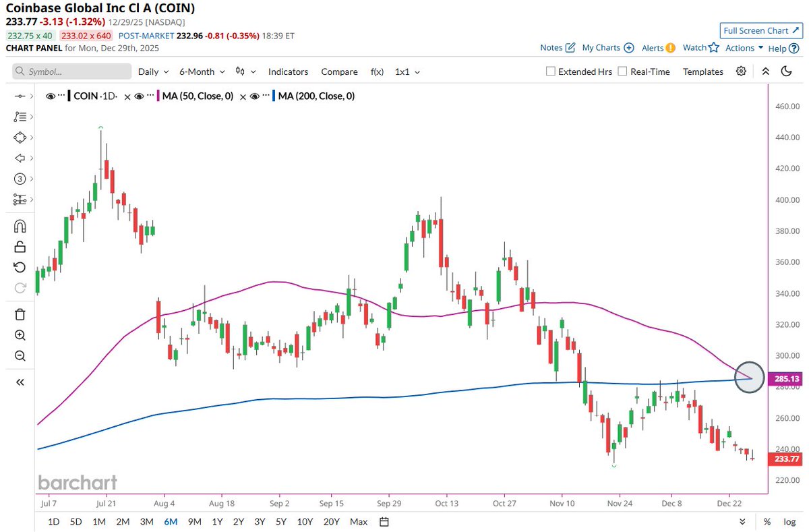Undo the last chart action

tap(20, 267)
